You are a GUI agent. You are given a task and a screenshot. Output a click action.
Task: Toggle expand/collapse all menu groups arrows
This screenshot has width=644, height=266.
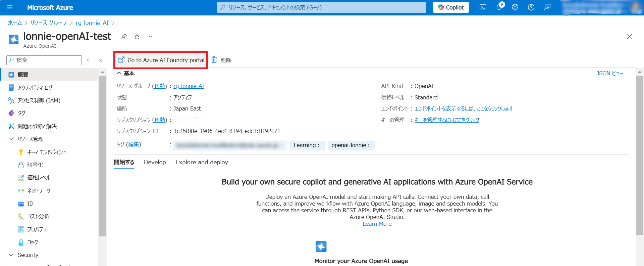[x=88, y=60]
